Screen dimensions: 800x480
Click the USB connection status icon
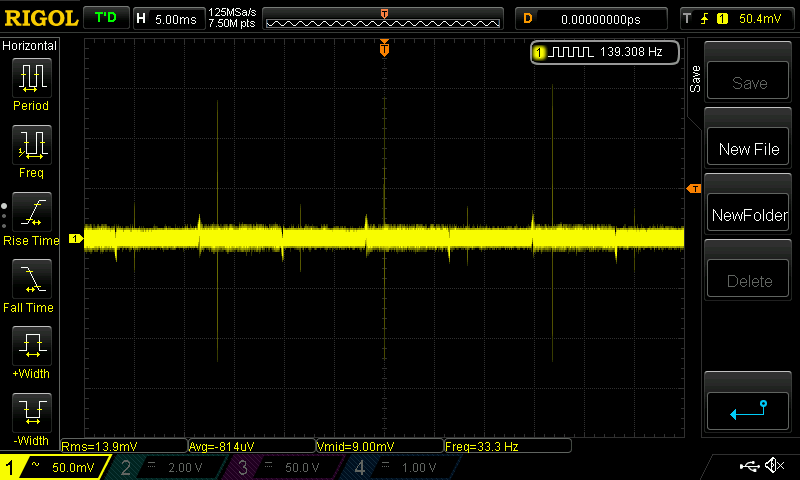(749, 465)
